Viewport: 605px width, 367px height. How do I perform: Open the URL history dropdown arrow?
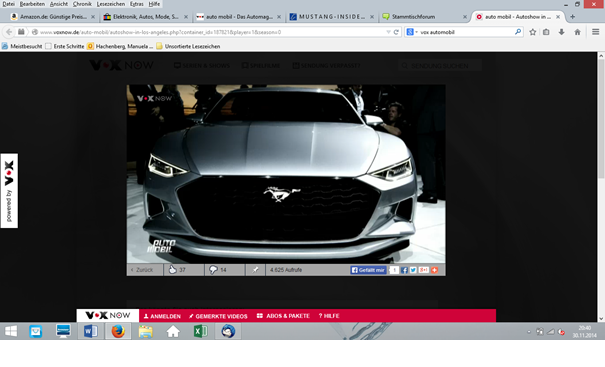[x=388, y=32]
